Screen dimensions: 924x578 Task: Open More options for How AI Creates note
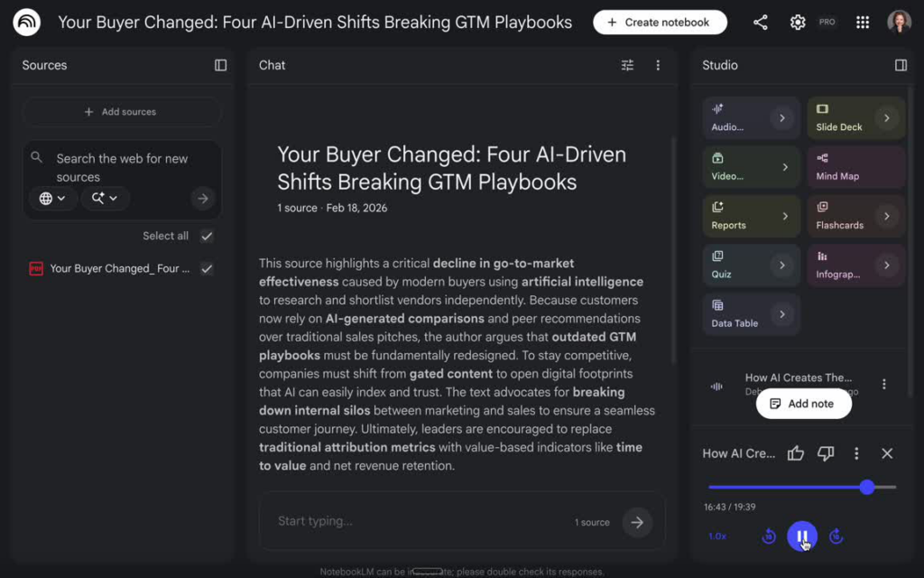(884, 384)
